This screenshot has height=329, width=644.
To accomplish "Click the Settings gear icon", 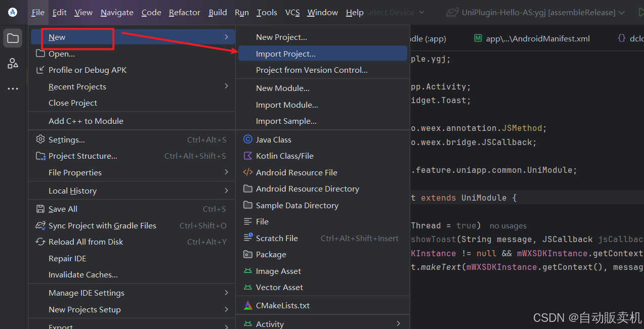I will [40, 139].
